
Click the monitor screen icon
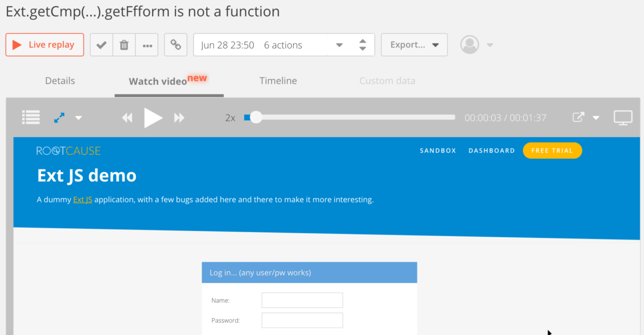pyautogui.click(x=623, y=118)
